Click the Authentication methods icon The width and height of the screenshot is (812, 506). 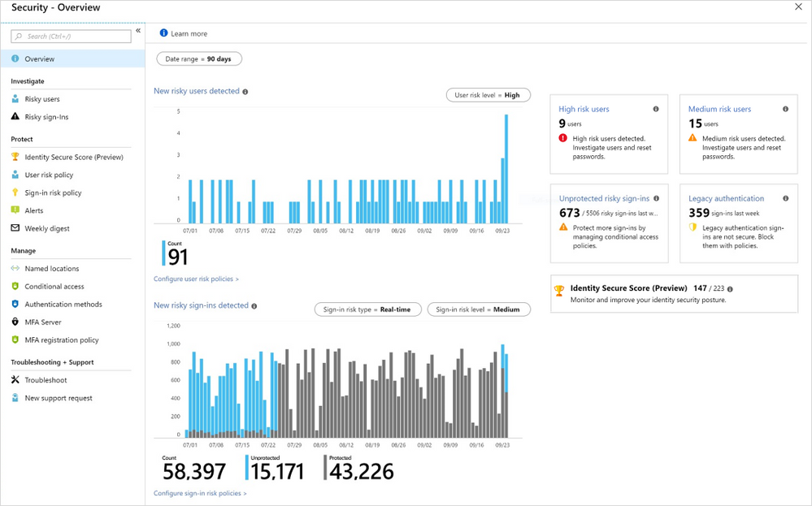[16, 304]
